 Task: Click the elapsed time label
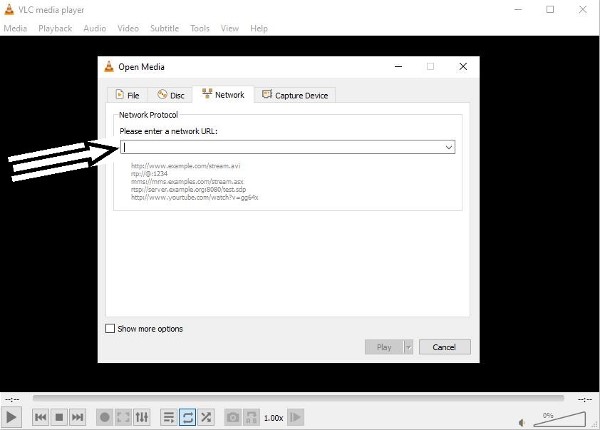(12, 399)
